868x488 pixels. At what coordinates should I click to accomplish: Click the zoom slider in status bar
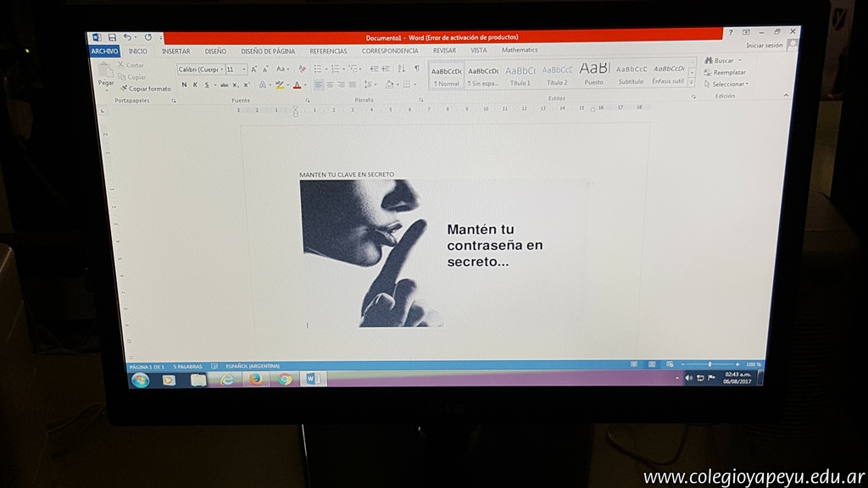pos(710,364)
